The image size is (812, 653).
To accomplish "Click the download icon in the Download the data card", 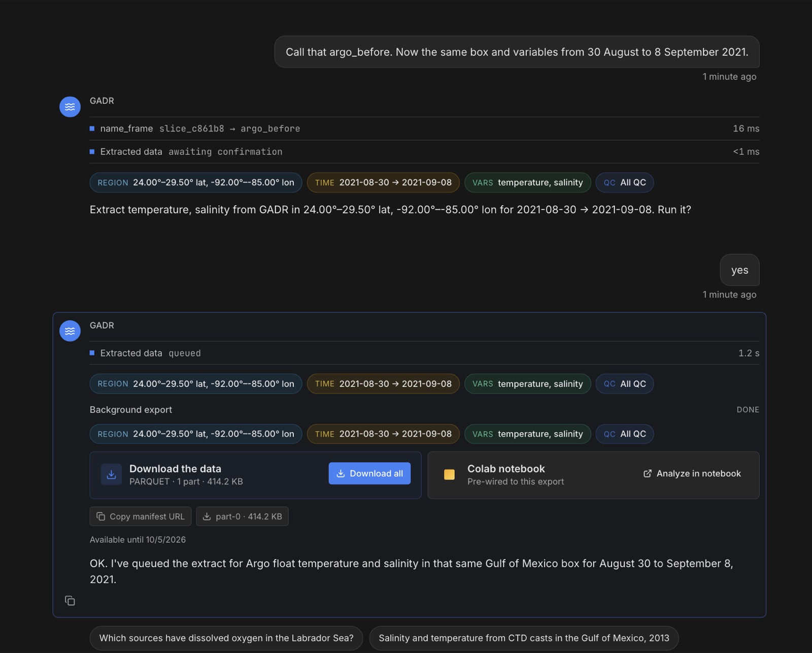I will (x=111, y=475).
